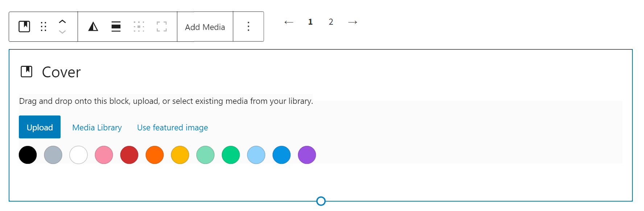Click the Cover block type icon
644x211 pixels.
(24, 27)
